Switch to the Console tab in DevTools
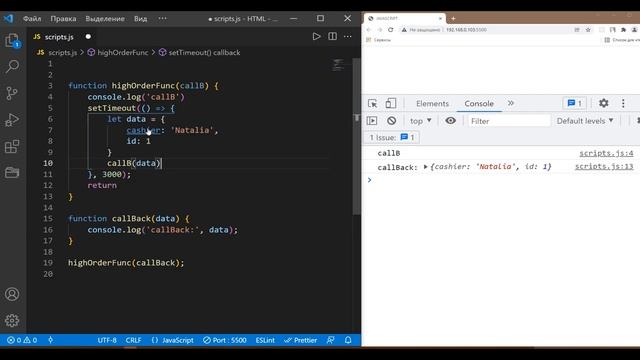 (479, 104)
